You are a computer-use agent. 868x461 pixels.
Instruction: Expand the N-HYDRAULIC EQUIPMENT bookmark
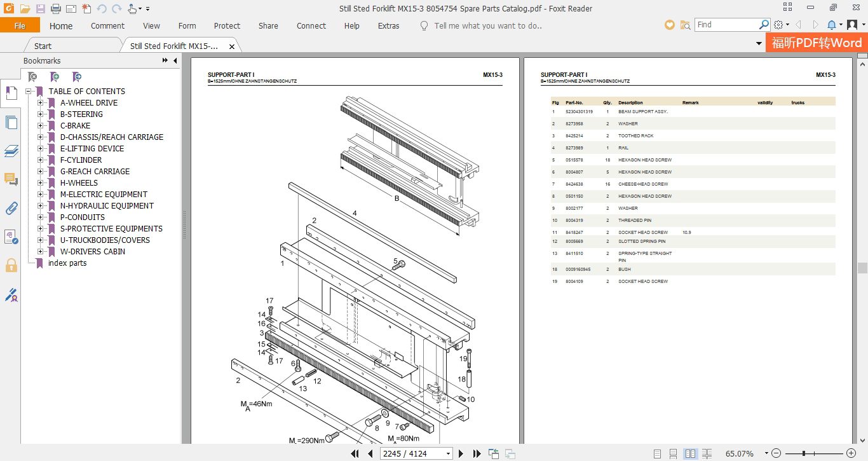40,206
